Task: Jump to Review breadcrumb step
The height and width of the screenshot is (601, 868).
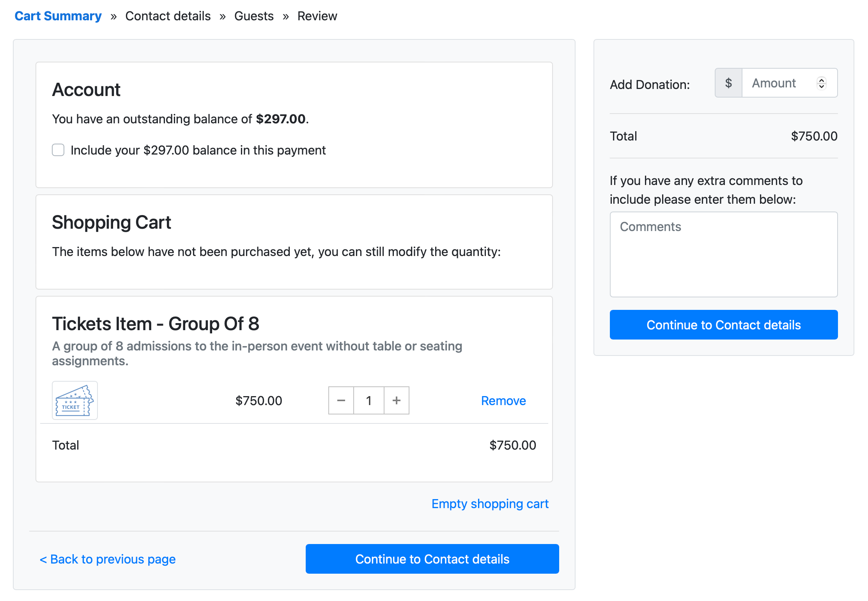Action: pyautogui.click(x=317, y=16)
